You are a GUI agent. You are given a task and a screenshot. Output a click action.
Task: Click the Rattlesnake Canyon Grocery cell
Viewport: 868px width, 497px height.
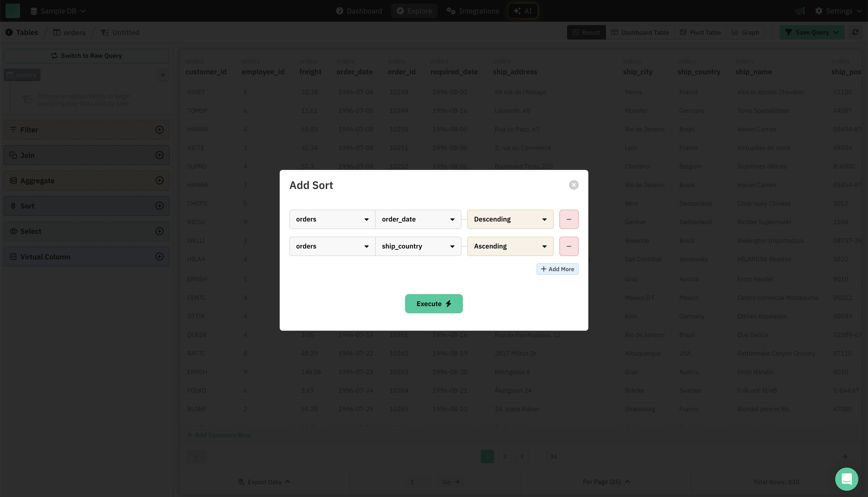tap(776, 353)
